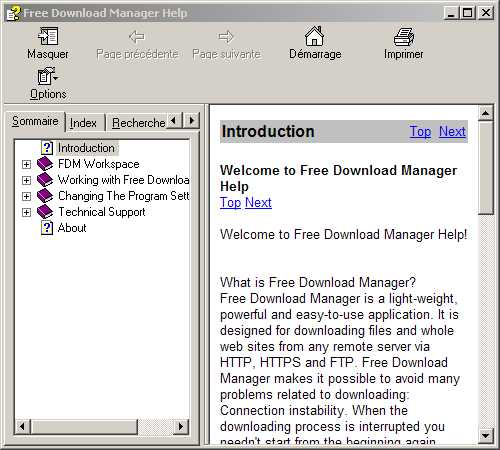
Task: Expand the FDM Workspace tree node
Action: click(26, 164)
